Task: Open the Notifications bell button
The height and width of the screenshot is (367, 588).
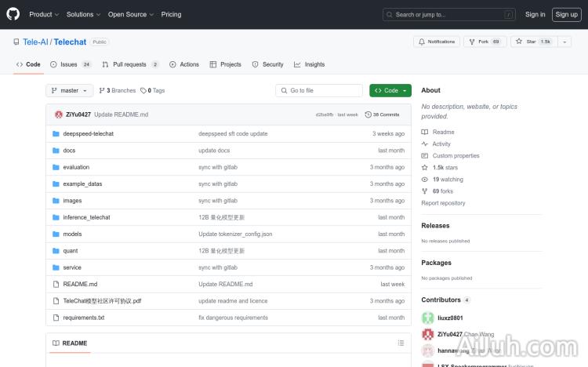Action: click(437, 42)
